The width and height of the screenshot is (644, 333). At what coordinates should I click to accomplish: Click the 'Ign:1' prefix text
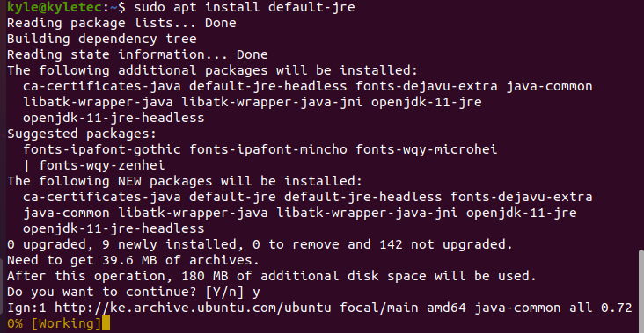pyautogui.click(x=26, y=308)
